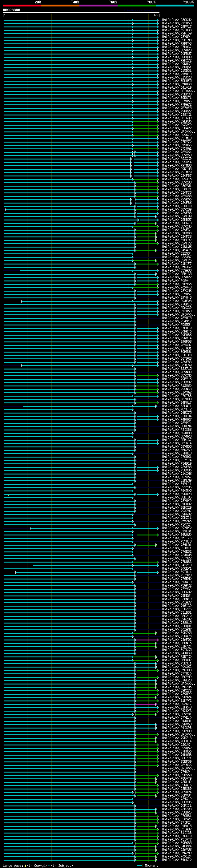This screenshot has width=197, height=868.
Task: Click the cyan ~100% identity legend bar
Action: coord(175,6)
